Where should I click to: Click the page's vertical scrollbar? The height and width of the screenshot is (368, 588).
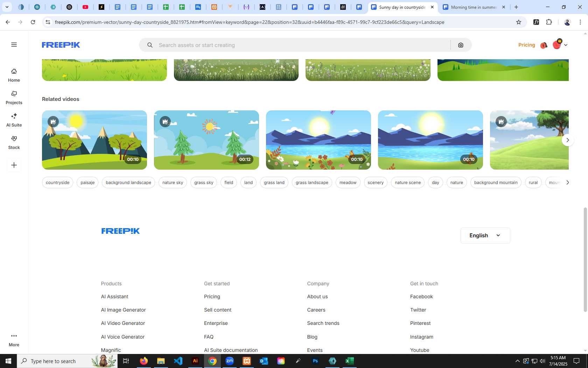pos(585,259)
